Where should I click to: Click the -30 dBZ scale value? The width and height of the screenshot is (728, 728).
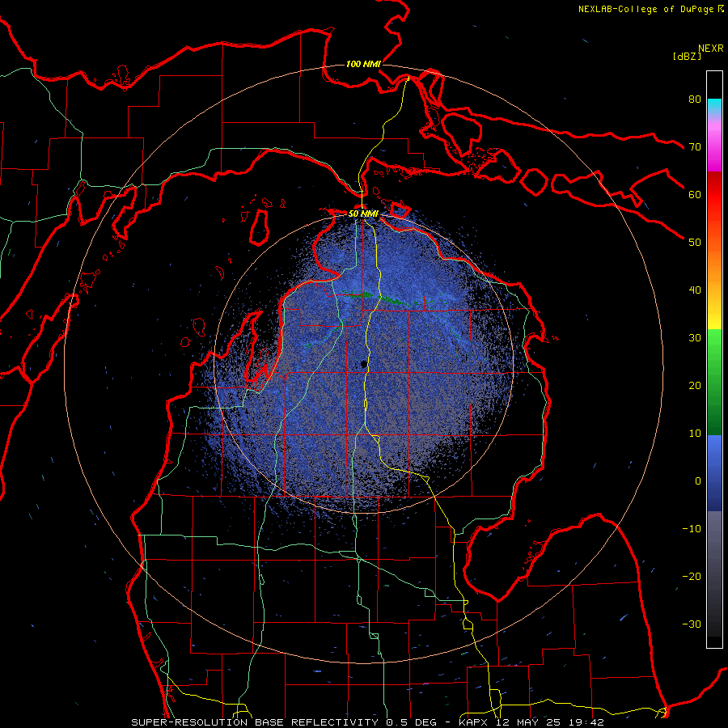[692, 624]
